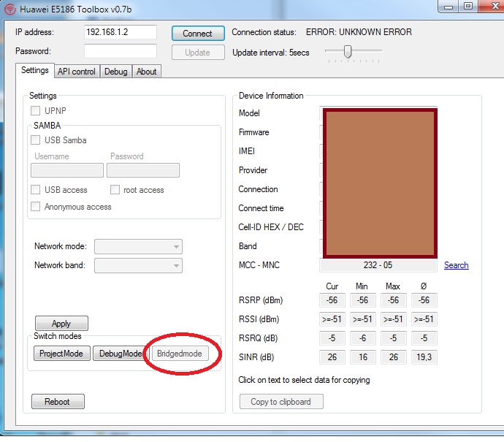Screen dimensions: 504x442
Task: Click the ERROR: UNKNOWN ERROR status text
Action: [359, 32]
